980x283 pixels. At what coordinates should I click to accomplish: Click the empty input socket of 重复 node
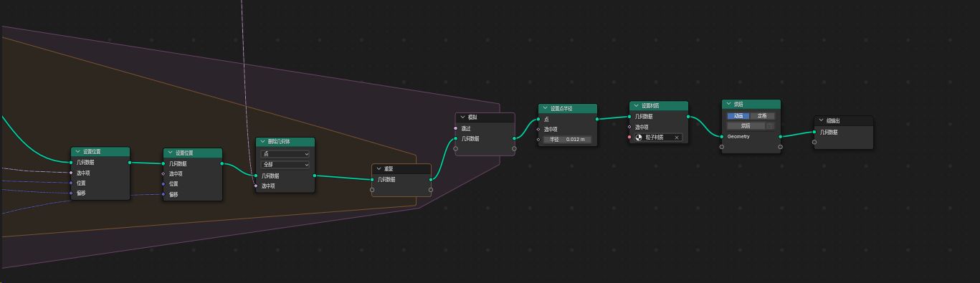[372, 190]
